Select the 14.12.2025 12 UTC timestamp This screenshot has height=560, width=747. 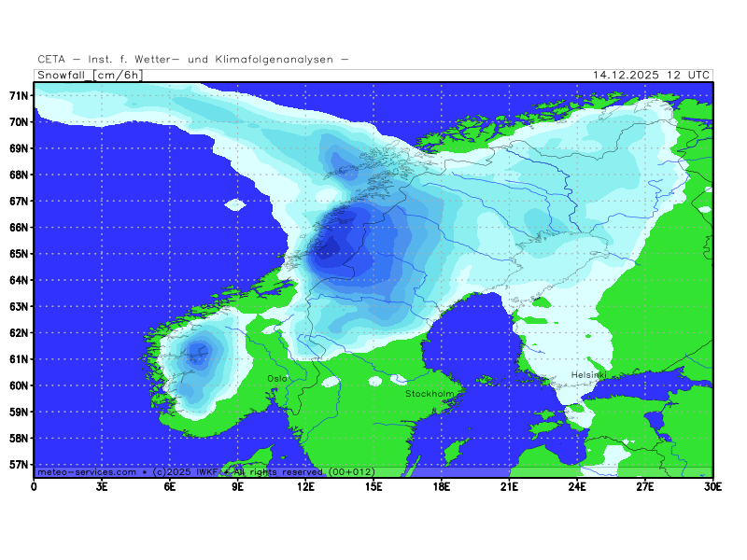651,75
